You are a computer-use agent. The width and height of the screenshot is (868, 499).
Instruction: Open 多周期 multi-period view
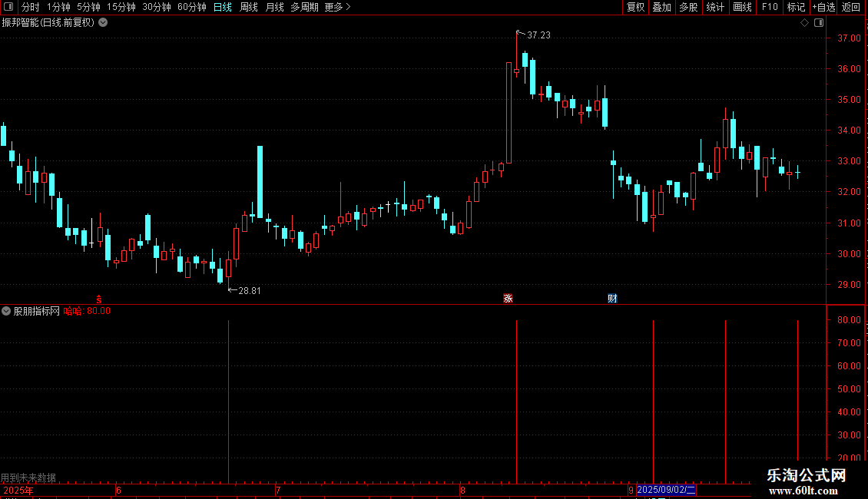click(x=304, y=7)
